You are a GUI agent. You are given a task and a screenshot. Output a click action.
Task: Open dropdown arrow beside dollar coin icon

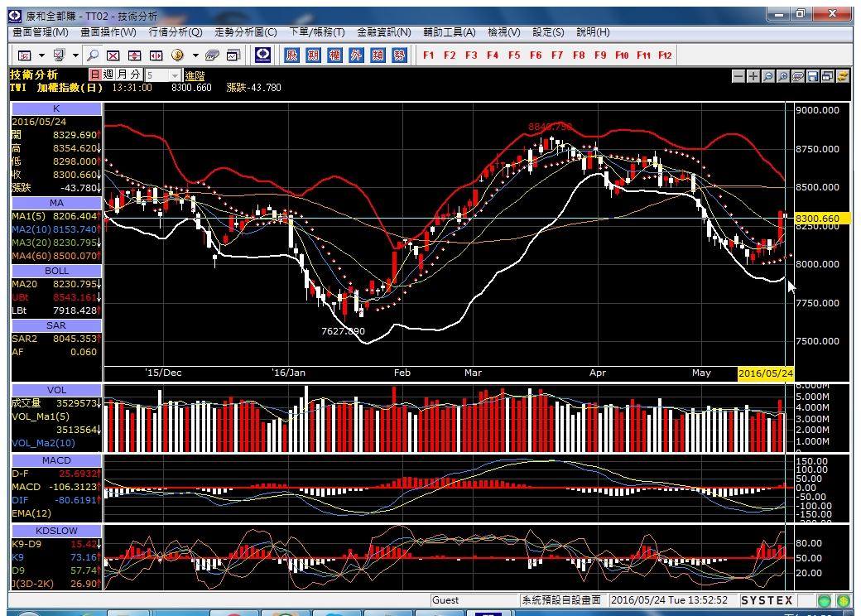click(x=195, y=55)
